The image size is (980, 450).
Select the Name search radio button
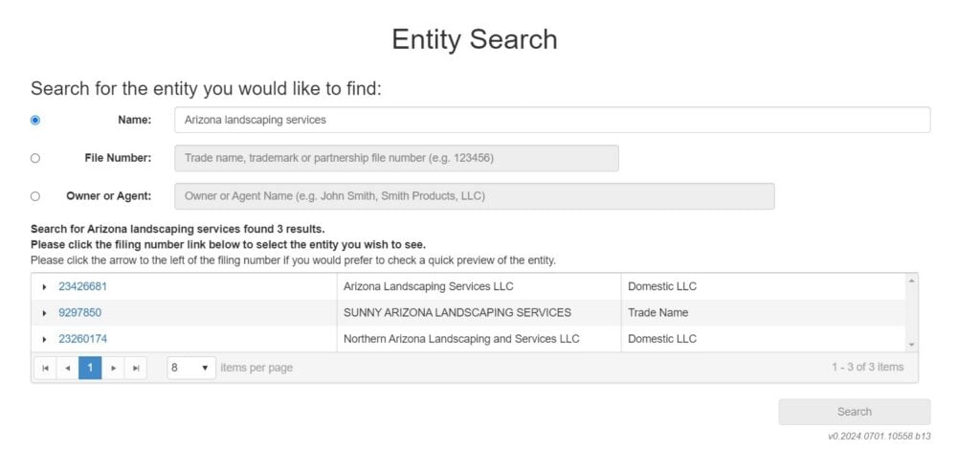click(x=35, y=120)
